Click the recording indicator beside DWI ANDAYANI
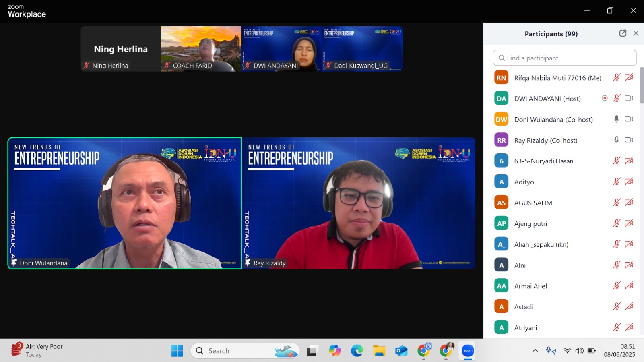The width and height of the screenshot is (644, 362). pyautogui.click(x=605, y=98)
